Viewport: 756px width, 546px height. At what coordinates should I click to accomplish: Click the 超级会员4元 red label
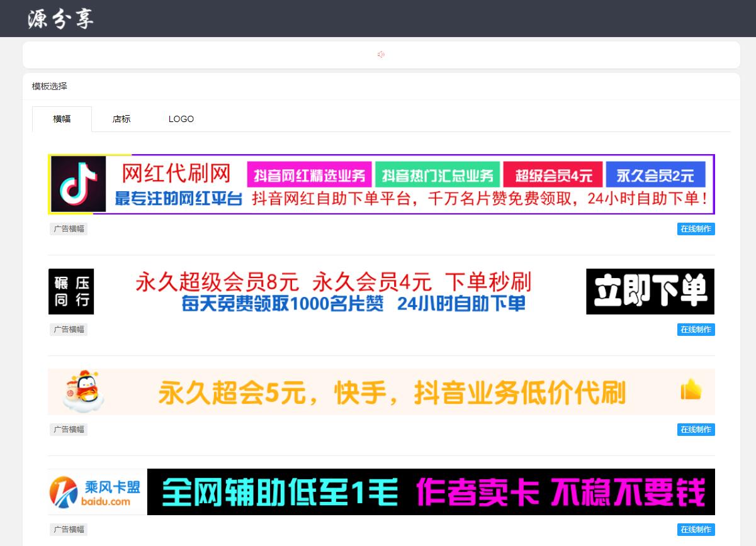pyautogui.click(x=553, y=174)
